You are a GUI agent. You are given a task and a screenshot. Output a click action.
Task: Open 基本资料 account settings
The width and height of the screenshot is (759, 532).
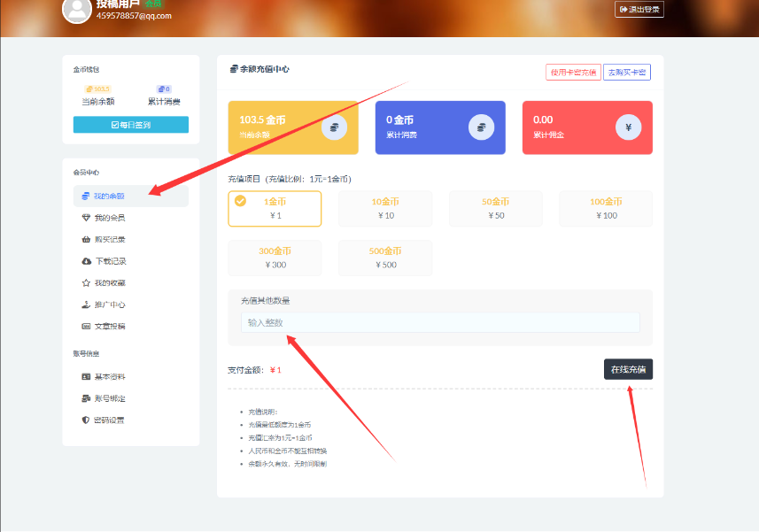[109, 376]
